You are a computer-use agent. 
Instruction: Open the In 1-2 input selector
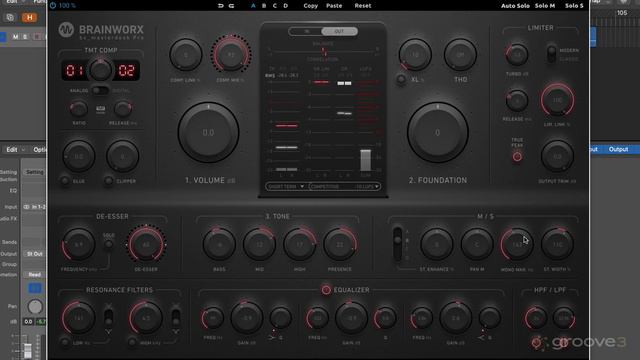click(35, 207)
